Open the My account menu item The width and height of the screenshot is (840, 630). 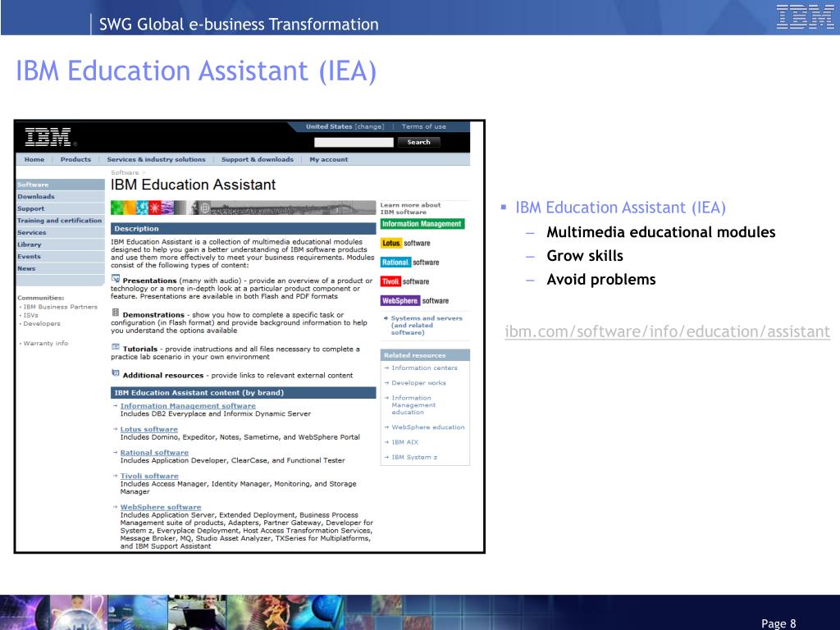[328, 160]
